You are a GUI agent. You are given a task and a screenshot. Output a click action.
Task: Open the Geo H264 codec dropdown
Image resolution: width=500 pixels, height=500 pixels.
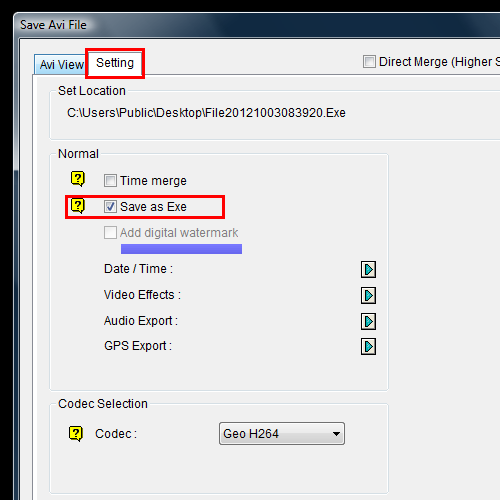click(282, 434)
